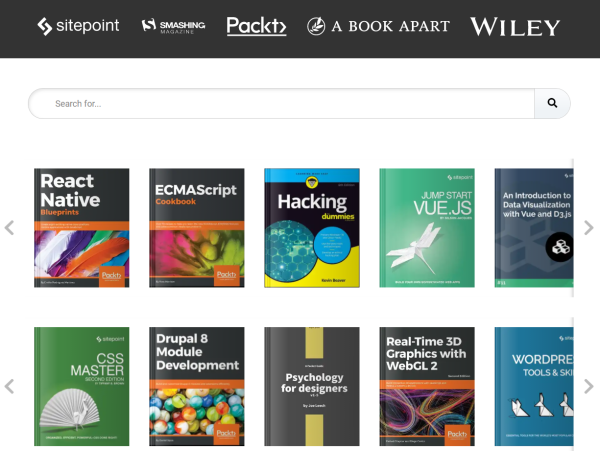This screenshot has width=600, height=451.
Task: Open the Smashing Magazine publisher logo
Action: tap(173, 26)
